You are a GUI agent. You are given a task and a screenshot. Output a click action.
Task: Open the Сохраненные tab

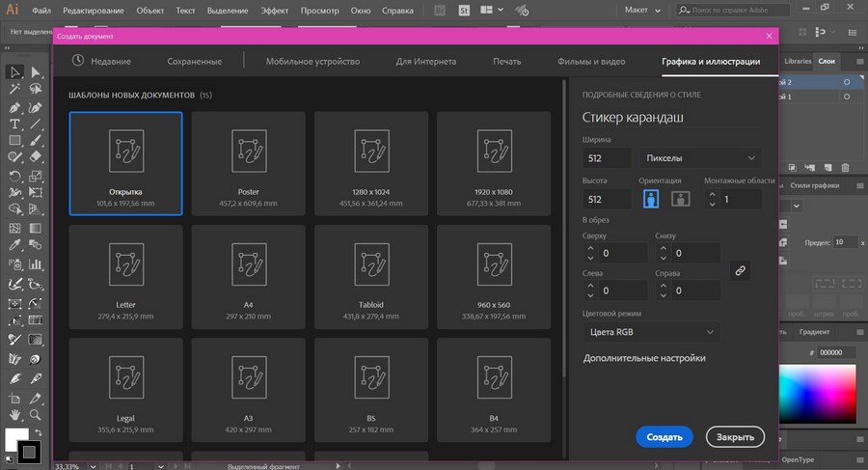click(x=194, y=62)
